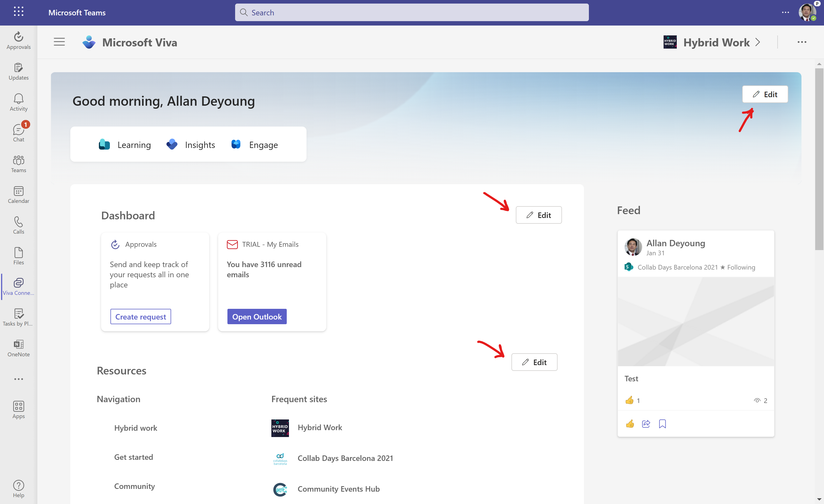The image size is (824, 504).
Task: Show more apps ellipsis in sidebar
Action: (18, 379)
